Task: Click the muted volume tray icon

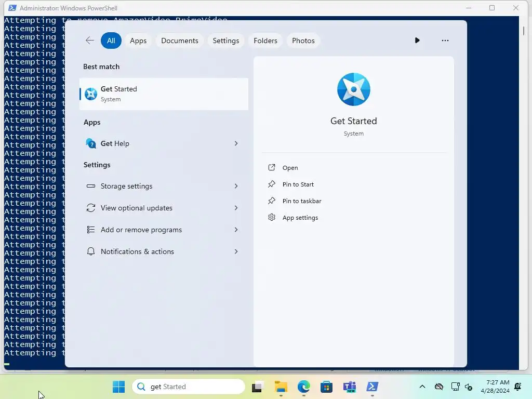Action: coord(469,387)
